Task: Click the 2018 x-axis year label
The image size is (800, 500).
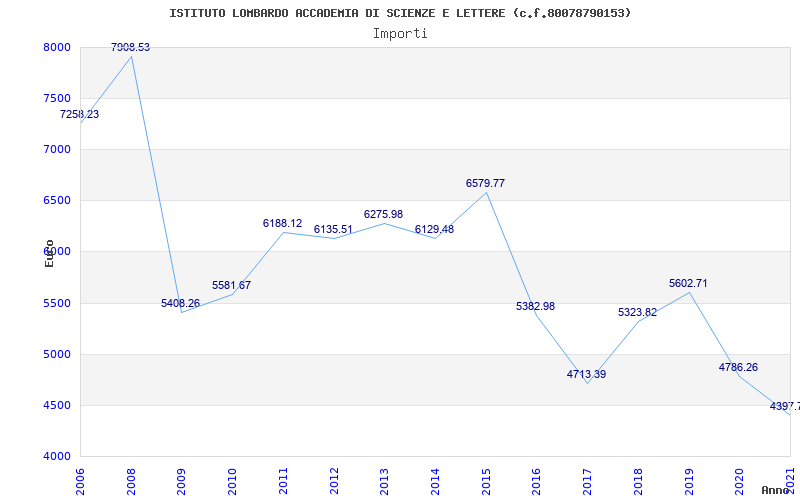Action: point(638,481)
